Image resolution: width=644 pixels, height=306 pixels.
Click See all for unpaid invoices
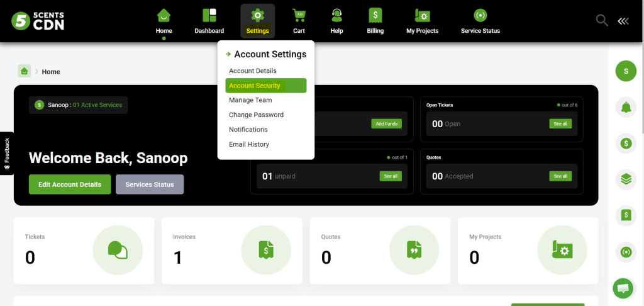pyautogui.click(x=391, y=176)
